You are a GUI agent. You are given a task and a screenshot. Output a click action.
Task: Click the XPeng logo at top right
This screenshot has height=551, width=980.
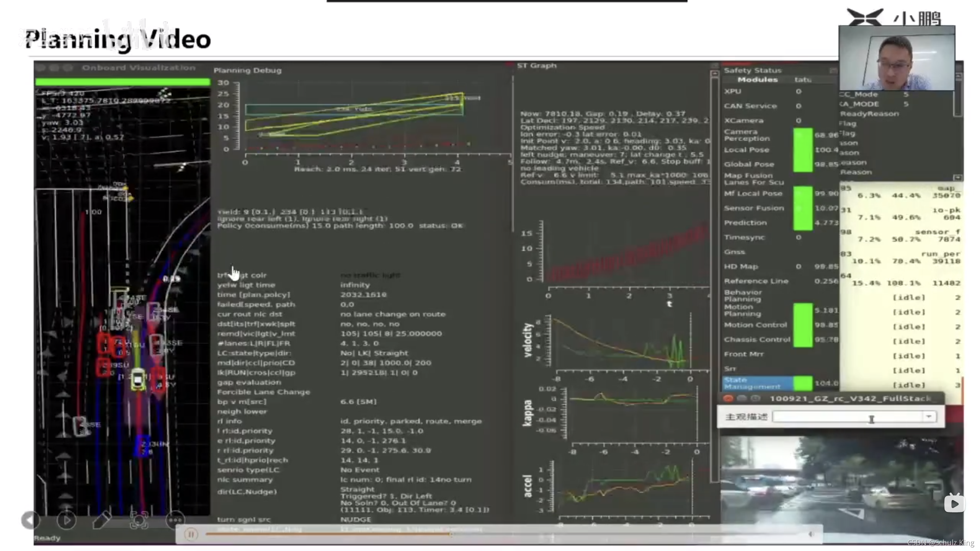click(866, 17)
